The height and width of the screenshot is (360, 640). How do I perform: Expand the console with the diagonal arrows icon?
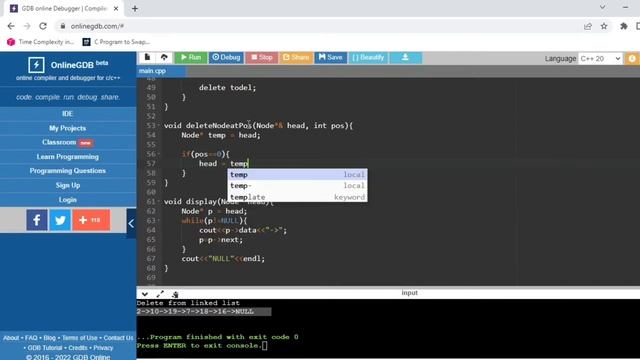point(160,294)
